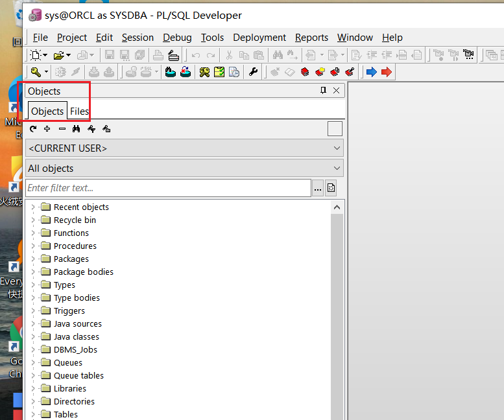Click the filter document icon button
The height and width of the screenshot is (420, 504).
[331, 188]
